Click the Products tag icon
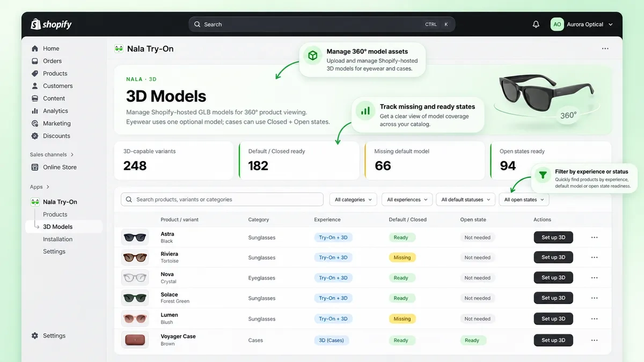 coord(35,73)
